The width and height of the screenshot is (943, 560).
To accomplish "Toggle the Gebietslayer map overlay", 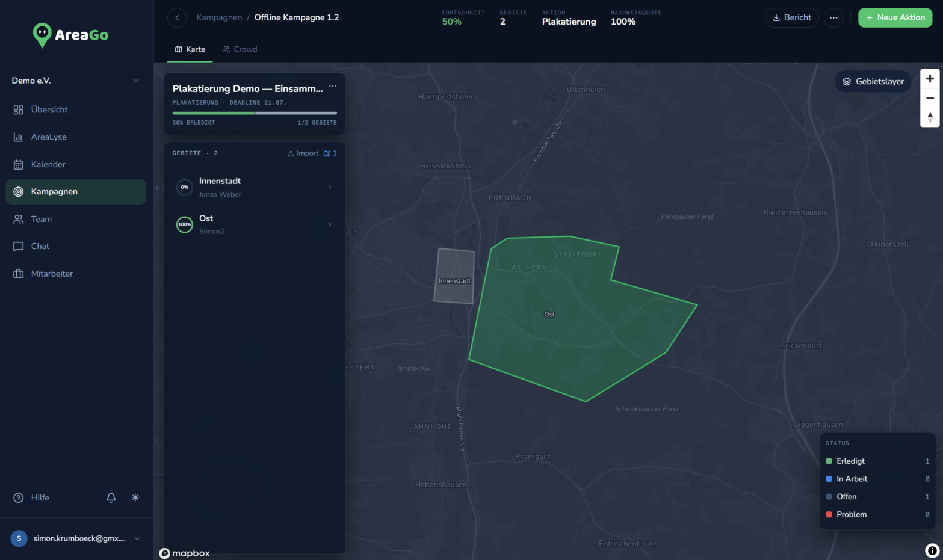I will click(873, 81).
